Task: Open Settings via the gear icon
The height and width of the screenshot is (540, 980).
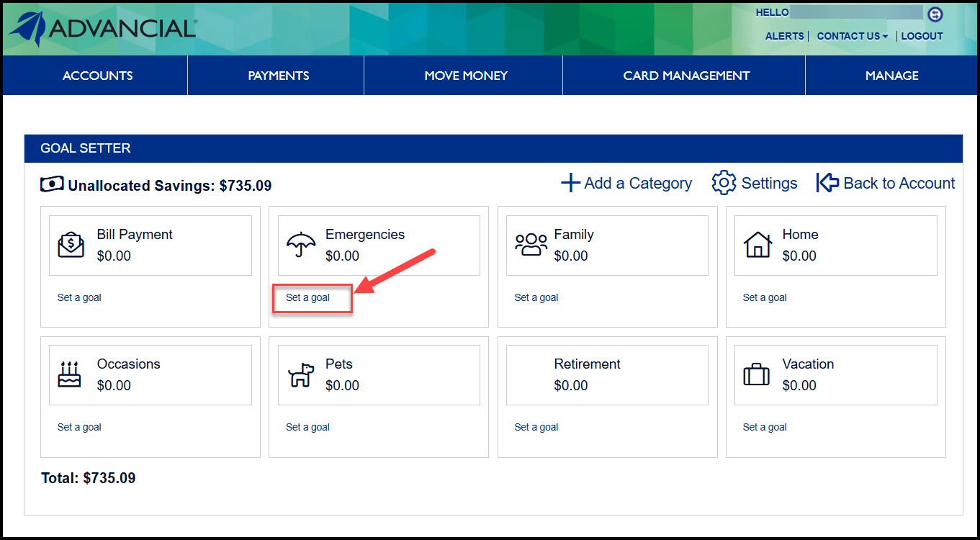Action: point(723,183)
